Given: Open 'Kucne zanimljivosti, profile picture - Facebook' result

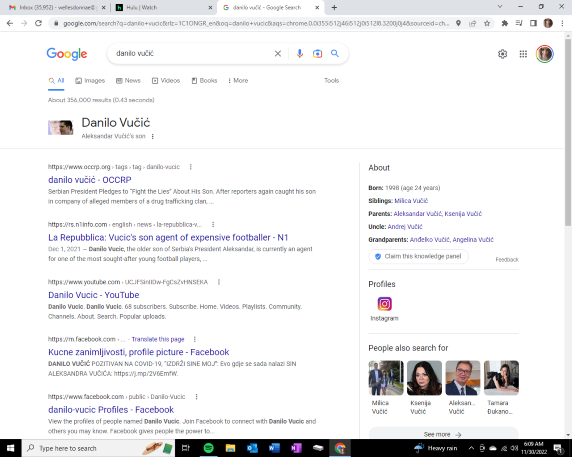Looking at the screenshot, I should (x=139, y=352).
